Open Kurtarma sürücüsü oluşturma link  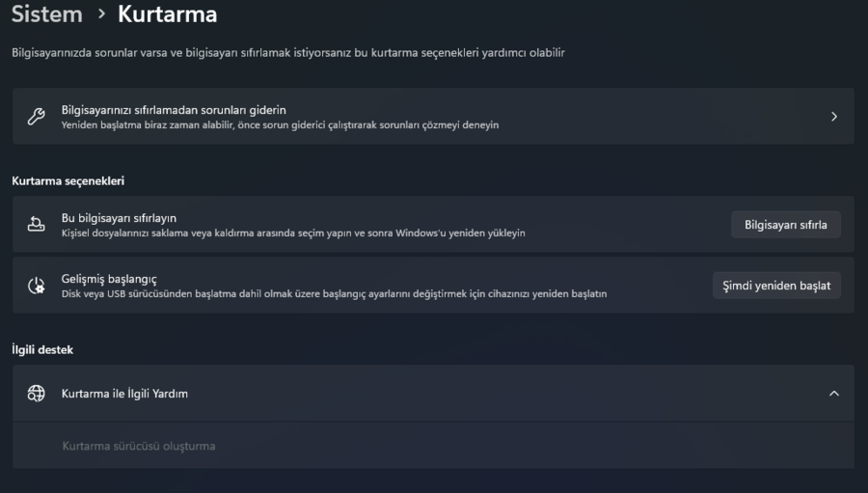[138, 446]
